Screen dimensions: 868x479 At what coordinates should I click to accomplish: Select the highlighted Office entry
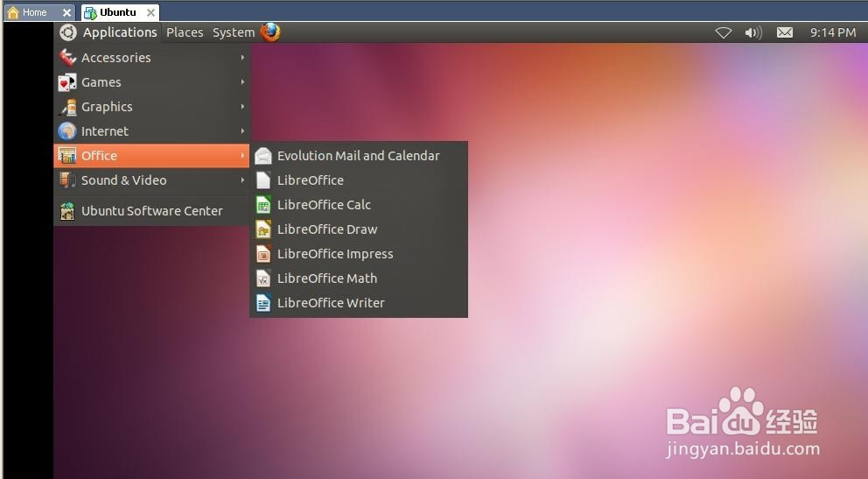151,156
